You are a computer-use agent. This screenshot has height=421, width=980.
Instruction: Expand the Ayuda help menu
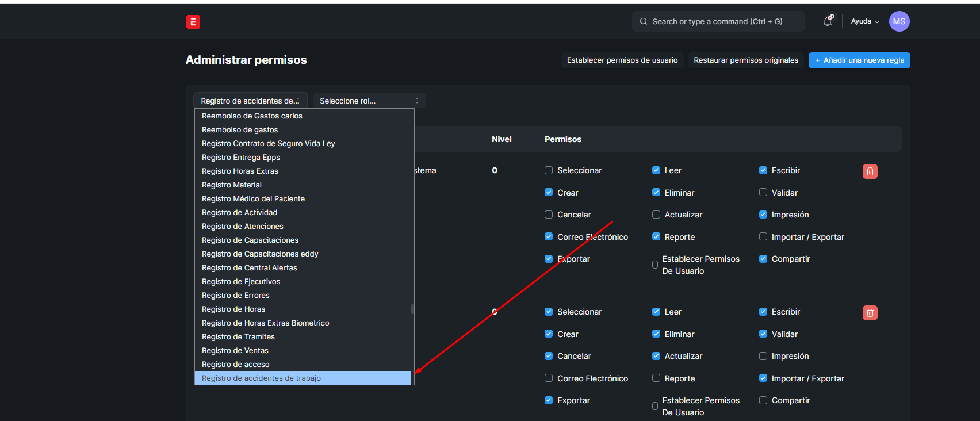pos(864,21)
